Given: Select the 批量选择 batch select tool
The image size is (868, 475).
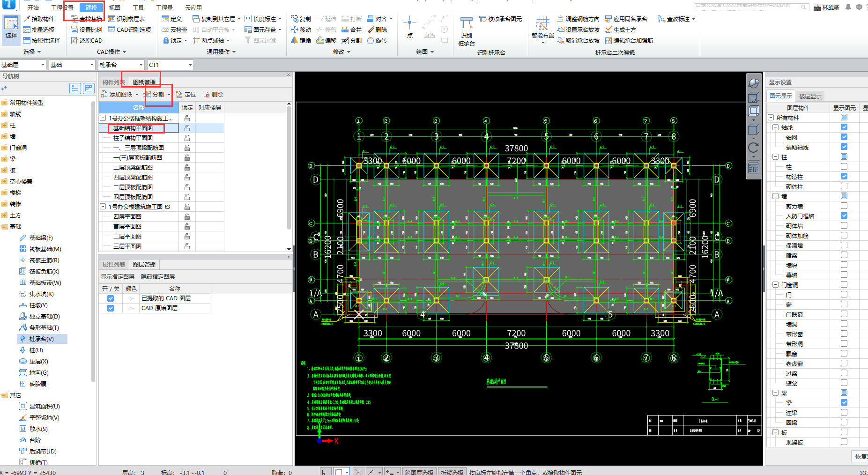Looking at the screenshot, I should point(39,30).
